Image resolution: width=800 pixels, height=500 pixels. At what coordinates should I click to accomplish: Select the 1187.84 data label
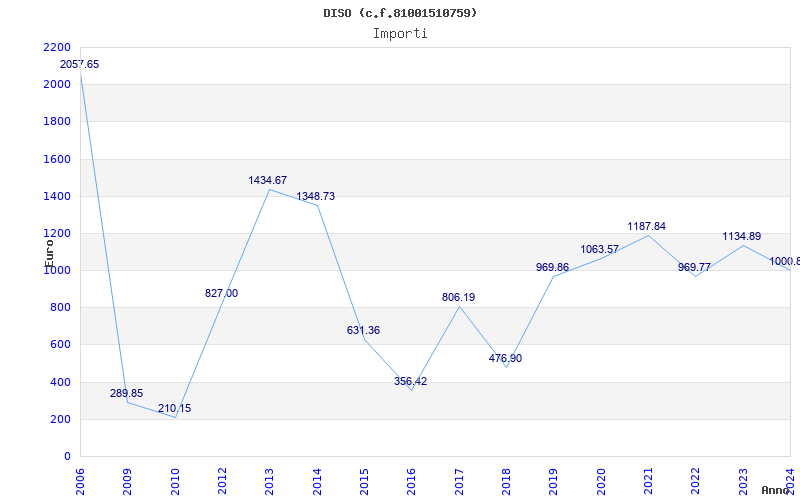coord(647,226)
